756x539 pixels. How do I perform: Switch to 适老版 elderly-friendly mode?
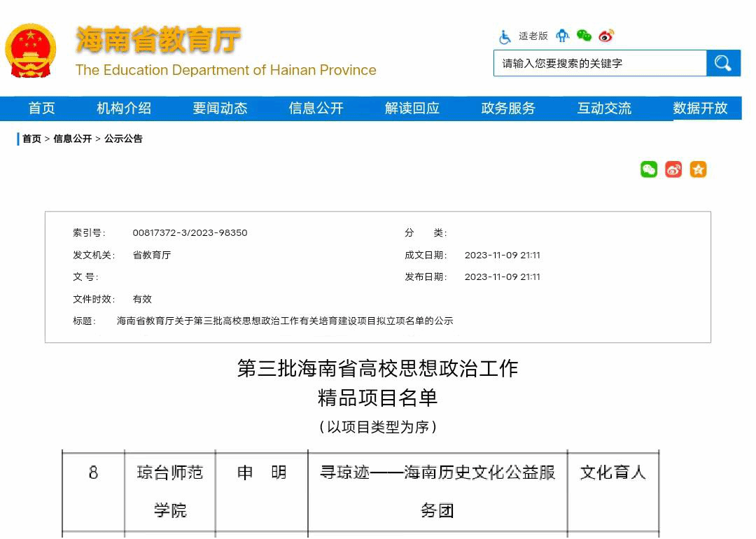coord(533,36)
